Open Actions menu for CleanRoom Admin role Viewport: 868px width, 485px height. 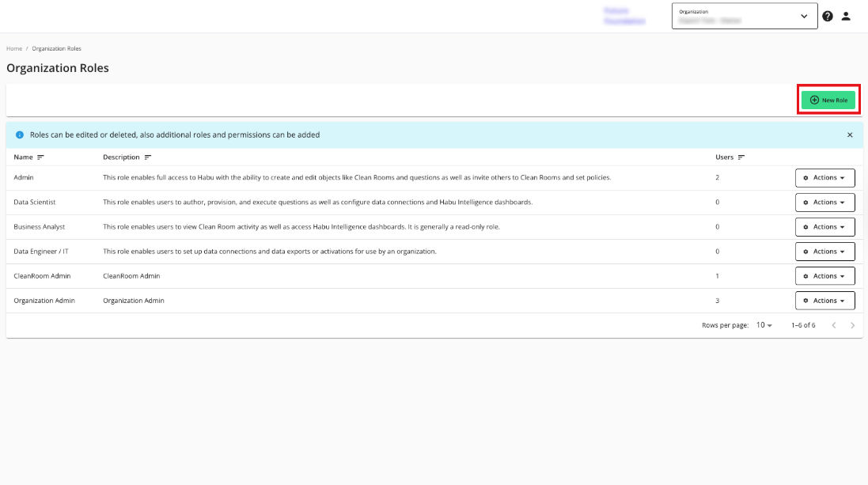(x=824, y=276)
